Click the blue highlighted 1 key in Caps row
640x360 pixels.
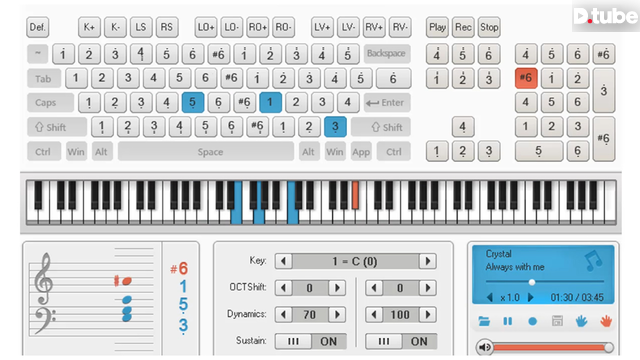pos(270,102)
